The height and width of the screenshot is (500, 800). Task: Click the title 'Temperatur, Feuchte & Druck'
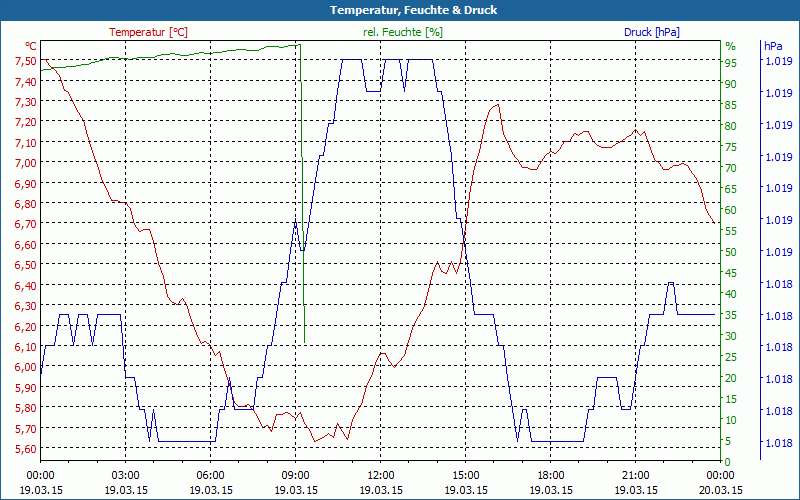pyautogui.click(x=413, y=10)
